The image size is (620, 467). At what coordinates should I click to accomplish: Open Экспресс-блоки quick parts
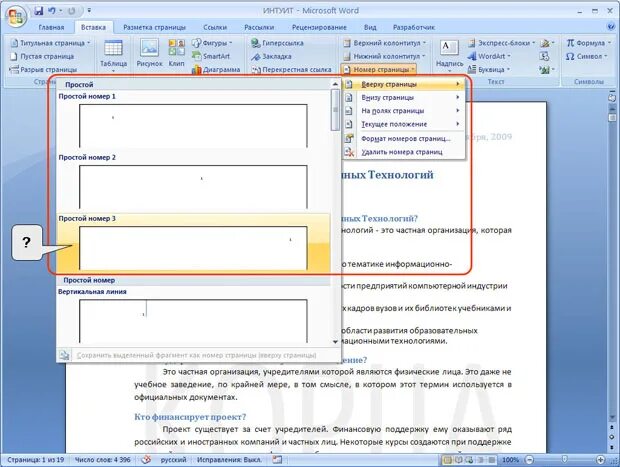point(501,43)
